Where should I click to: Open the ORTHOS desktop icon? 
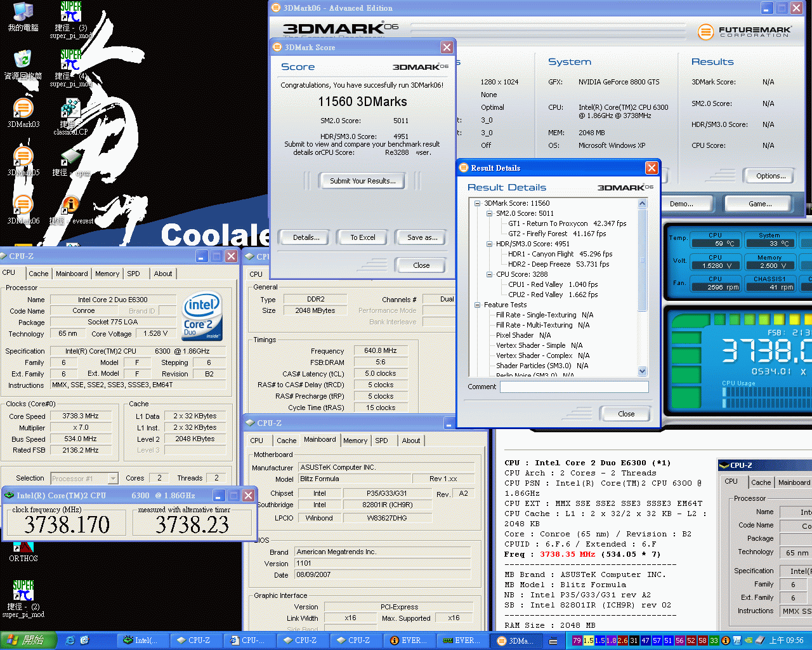click(x=23, y=551)
